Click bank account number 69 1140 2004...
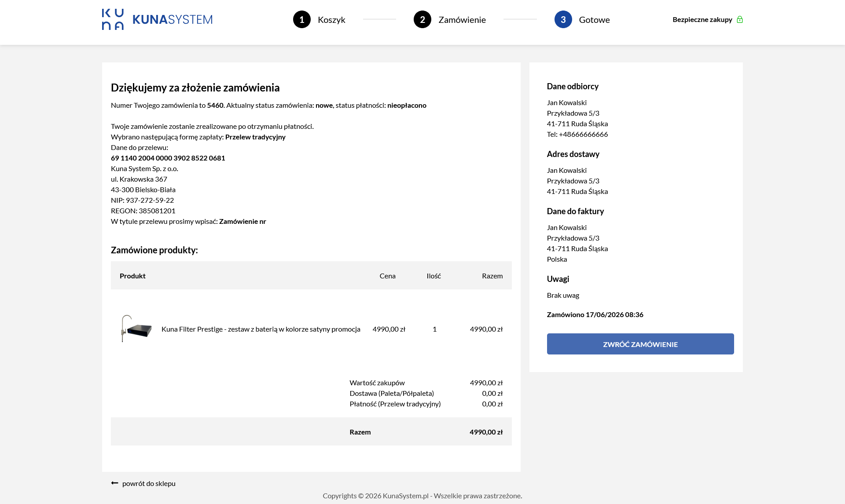This screenshot has height=504, width=845. click(x=168, y=158)
